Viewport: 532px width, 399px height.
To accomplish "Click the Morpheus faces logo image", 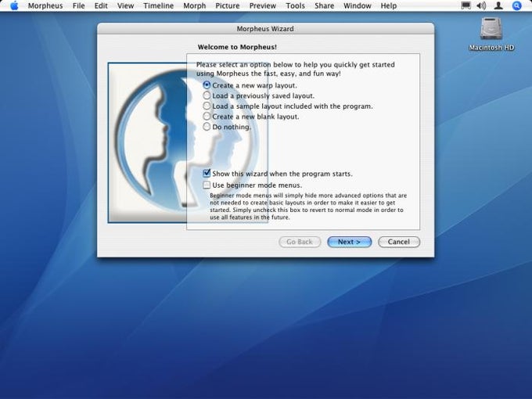I will click(188, 142).
